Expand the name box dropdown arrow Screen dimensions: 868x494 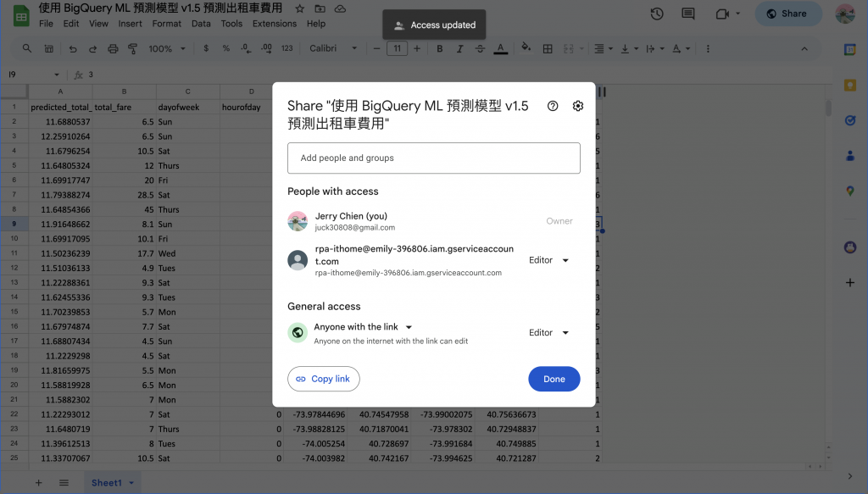click(x=57, y=75)
